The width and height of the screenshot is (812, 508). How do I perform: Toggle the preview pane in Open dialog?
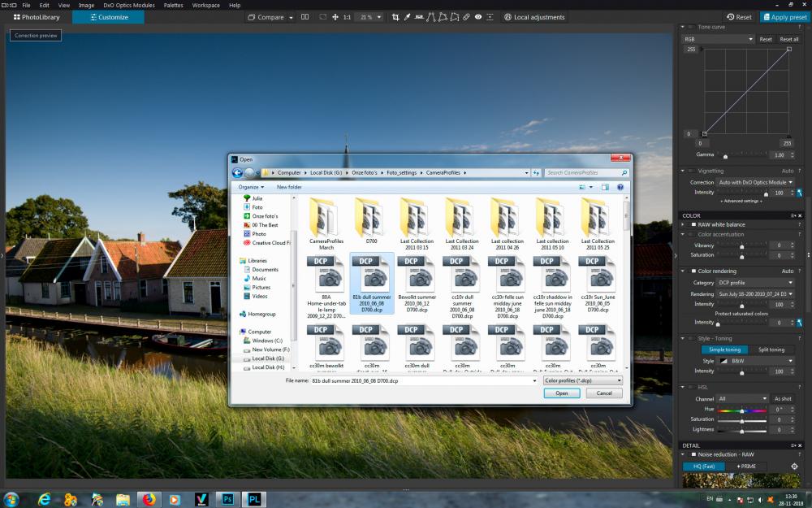(605, 187)
